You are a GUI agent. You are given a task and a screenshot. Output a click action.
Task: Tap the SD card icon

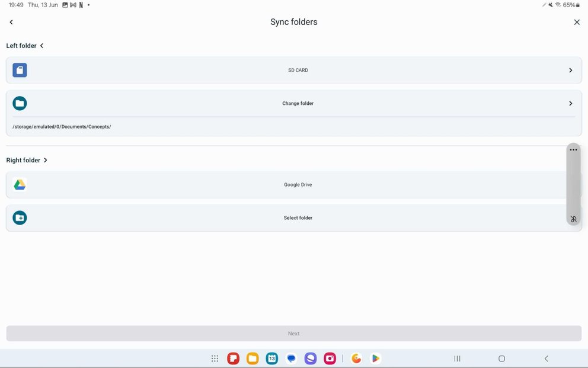click(x=20, y=70)
